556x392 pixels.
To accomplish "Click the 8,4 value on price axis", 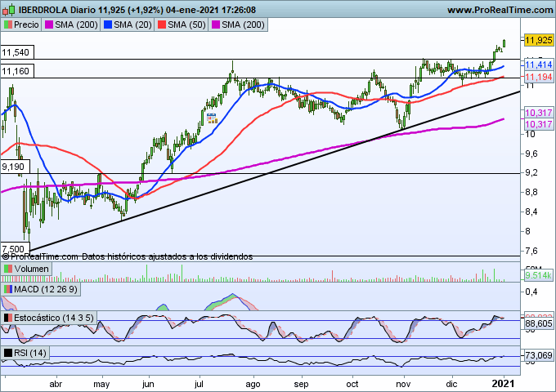I will [x=531, y=212].
